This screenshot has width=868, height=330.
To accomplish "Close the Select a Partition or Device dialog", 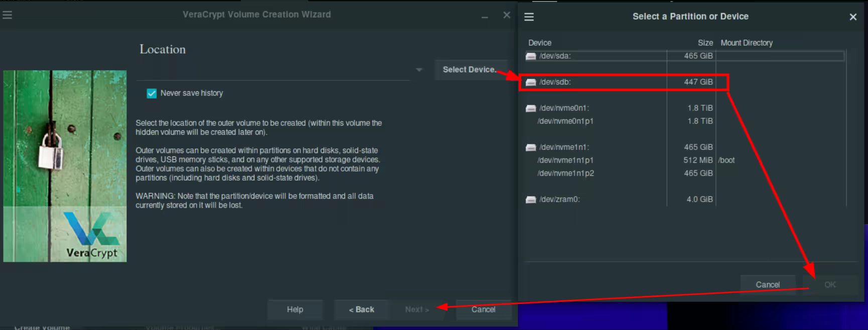I will pyautogui.click(x=853, y=17).
